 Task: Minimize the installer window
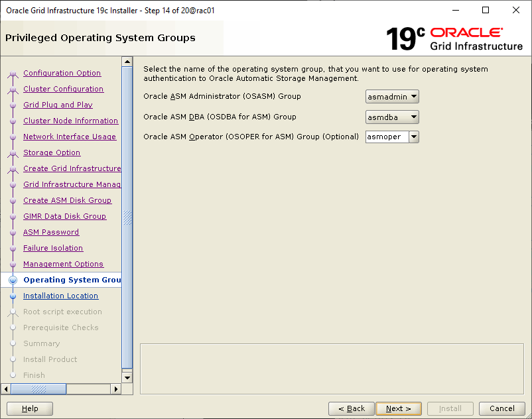pyautogui.click(x=456, y=10)
